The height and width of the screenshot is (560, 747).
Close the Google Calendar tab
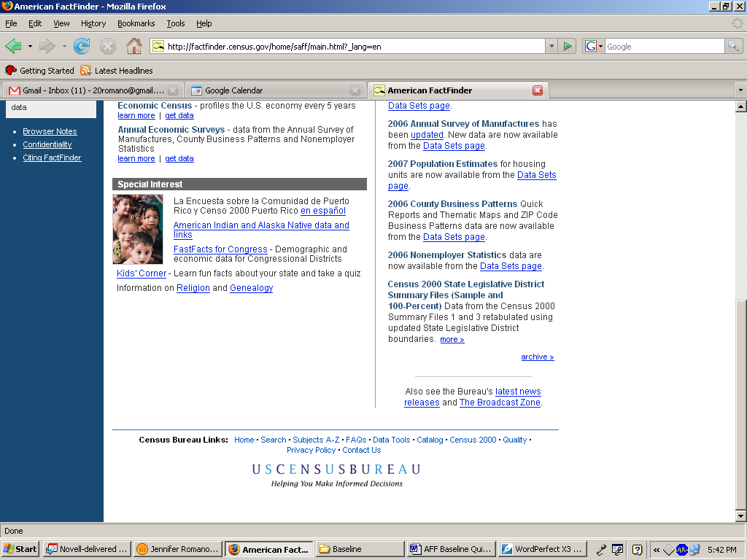(x=355, y=90)
